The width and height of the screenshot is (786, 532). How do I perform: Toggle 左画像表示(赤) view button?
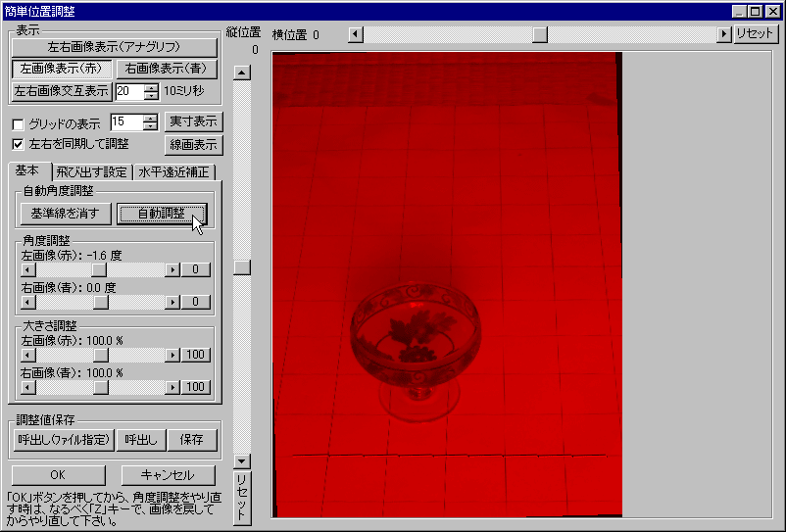click(x=61, y=70)
